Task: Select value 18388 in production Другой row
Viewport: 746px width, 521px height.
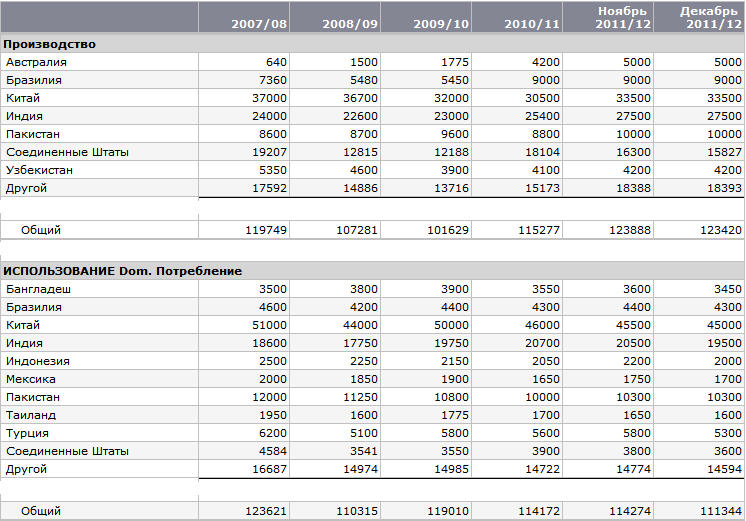Action: pos(633,188)
